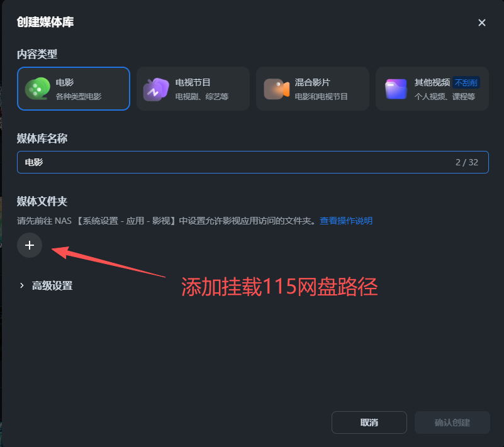Expand the 高级设置 label section
Viewport: 504px width, 447px height.
point(52,285)
